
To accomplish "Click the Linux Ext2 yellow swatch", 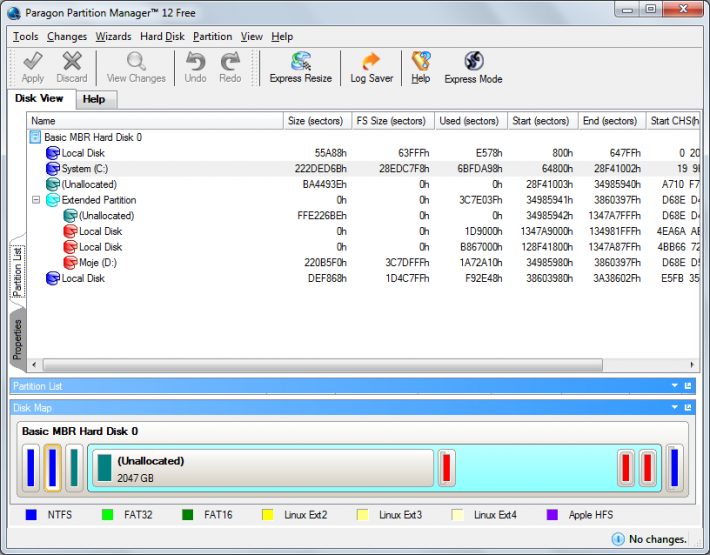I will (x=268, y=515).
